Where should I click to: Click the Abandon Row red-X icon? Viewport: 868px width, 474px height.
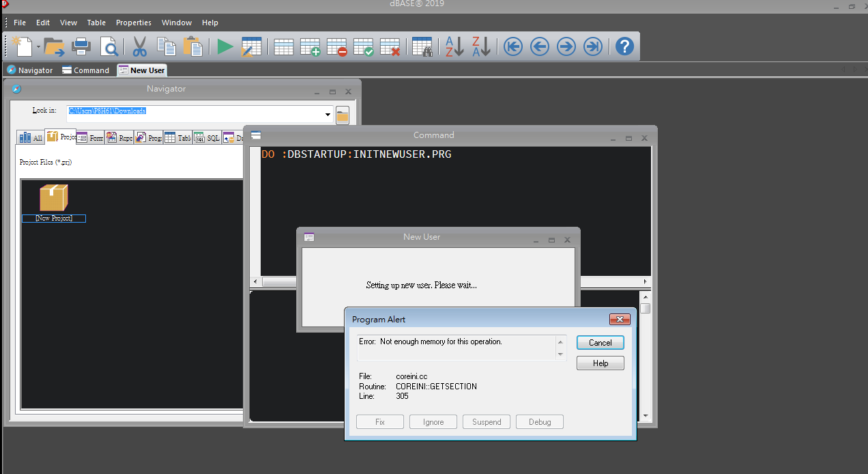click(390, 46)
